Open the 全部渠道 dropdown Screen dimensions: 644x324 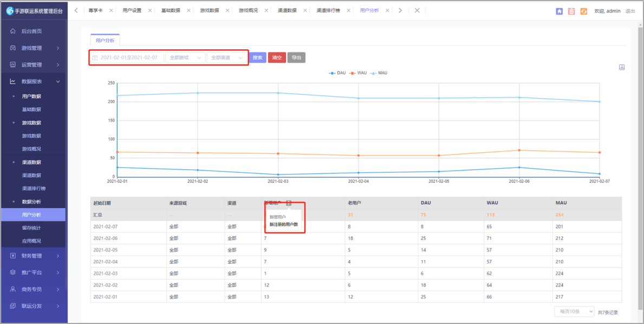(227, 58)
